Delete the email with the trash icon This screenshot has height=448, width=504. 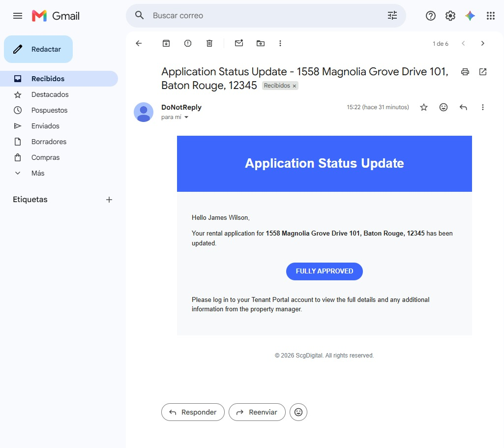209,43
